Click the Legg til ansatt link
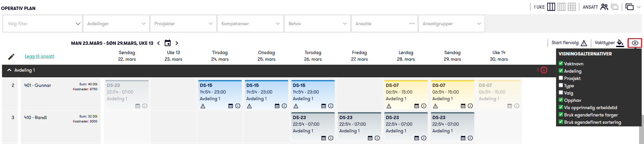The image size is (644, 144). [40, 56]
